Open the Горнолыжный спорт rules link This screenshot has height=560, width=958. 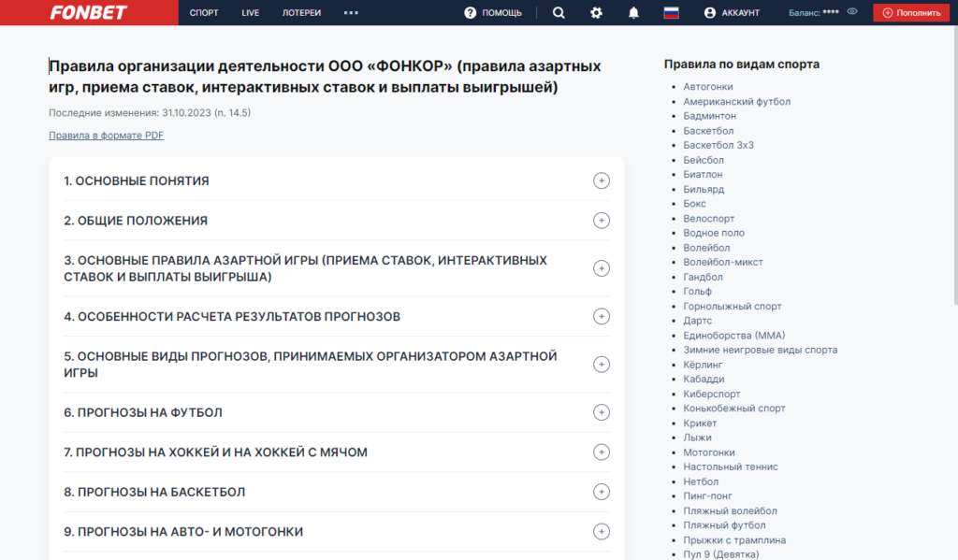point(732,307)
